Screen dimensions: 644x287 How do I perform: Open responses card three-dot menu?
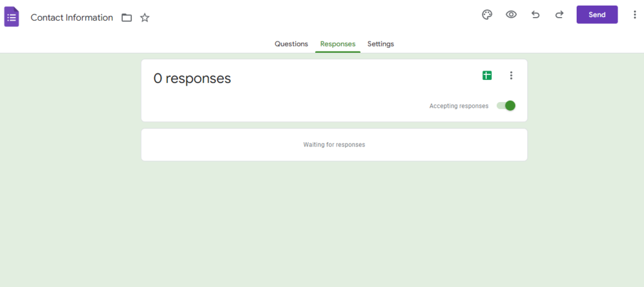[511, 76]
